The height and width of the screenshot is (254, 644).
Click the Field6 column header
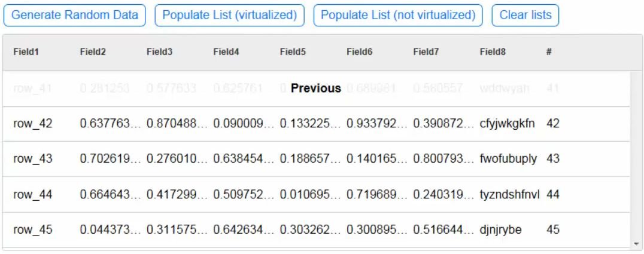pos(359,52)
